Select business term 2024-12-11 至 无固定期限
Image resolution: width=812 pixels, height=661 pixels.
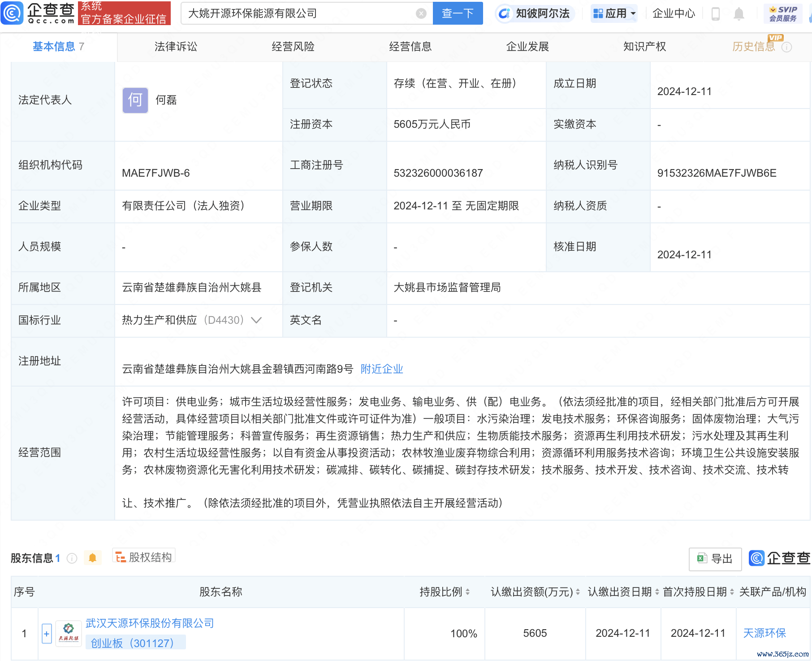[456, 206]
